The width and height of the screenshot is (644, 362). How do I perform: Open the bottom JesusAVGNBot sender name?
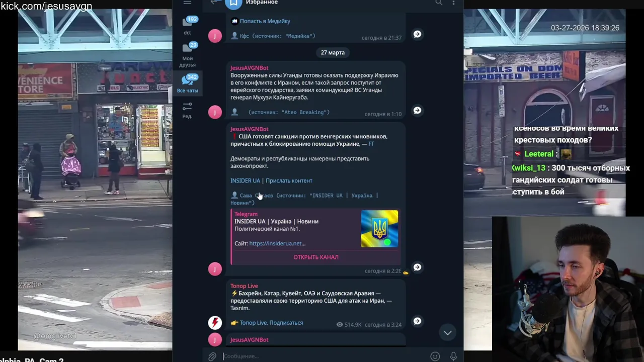[x=249, y=340]
